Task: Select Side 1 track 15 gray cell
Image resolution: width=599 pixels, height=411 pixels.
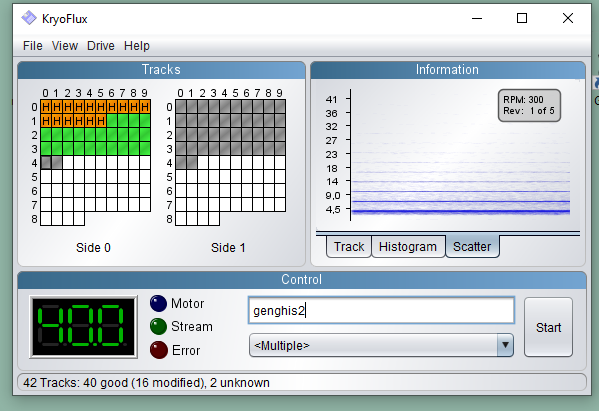Action: point(236,121)
